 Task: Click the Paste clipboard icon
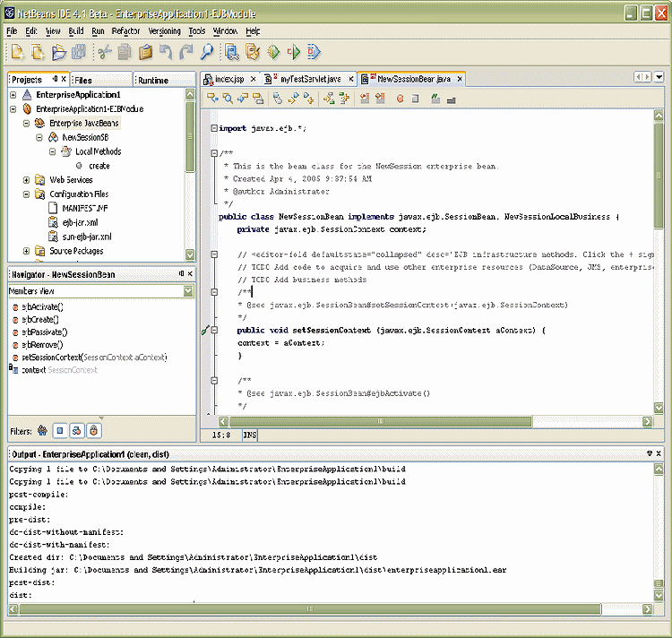click(x=144, y=52)
